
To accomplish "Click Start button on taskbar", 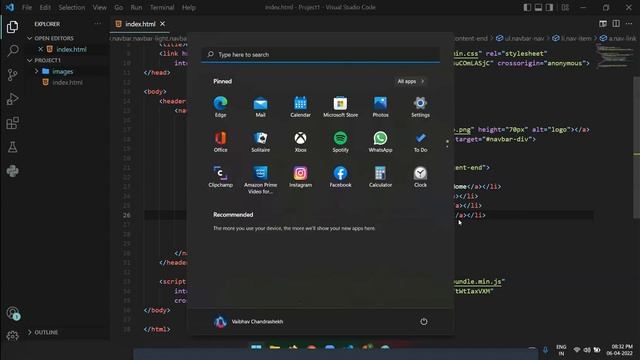I will (x=256, y=348).
